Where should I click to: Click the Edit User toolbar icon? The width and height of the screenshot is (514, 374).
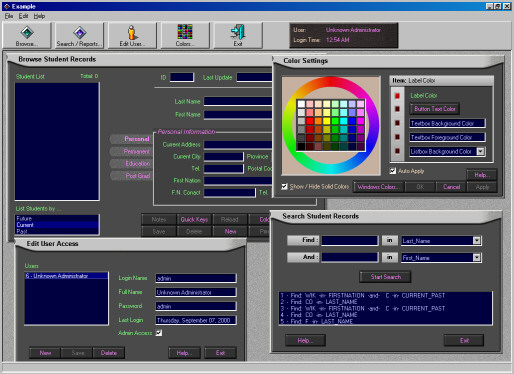(132, 36)
